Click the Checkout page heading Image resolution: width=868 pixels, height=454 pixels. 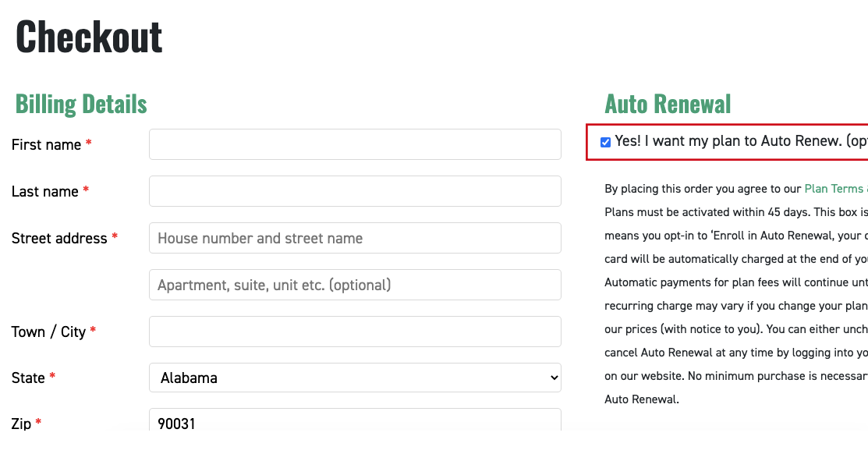tap(89, 37)
